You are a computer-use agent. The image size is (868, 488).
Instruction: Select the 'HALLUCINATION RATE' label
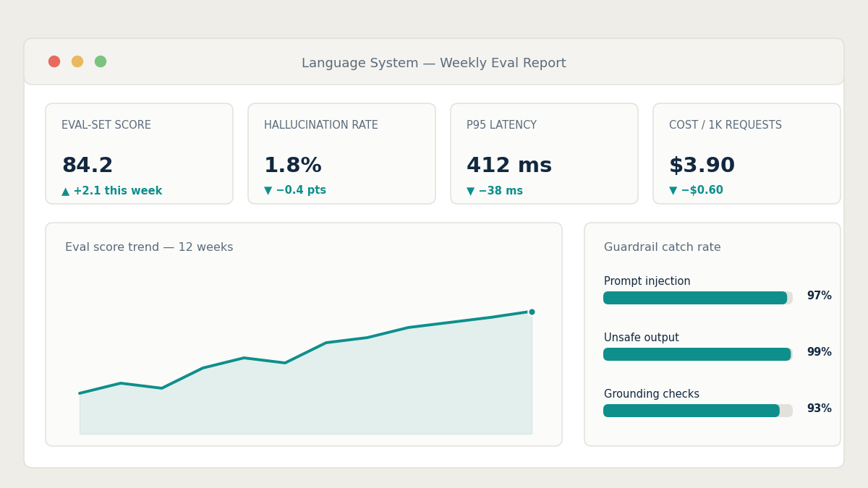tap(321, 125)
